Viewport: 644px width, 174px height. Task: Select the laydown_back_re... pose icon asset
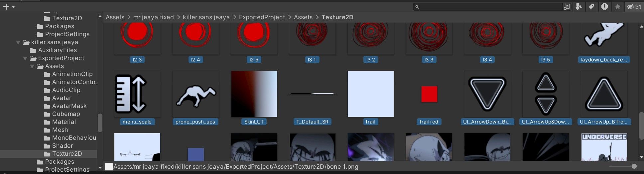coord(604,38)
